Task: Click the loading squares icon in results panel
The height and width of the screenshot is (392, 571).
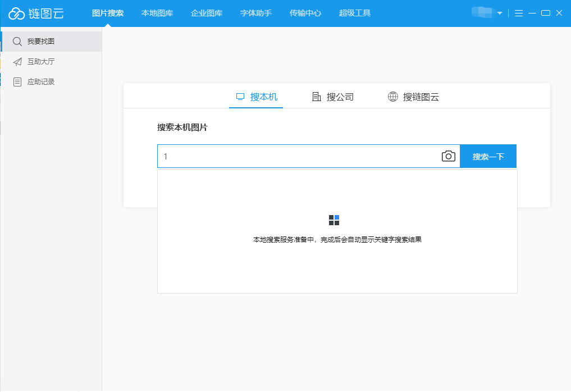Action: (x=334, y=220)
